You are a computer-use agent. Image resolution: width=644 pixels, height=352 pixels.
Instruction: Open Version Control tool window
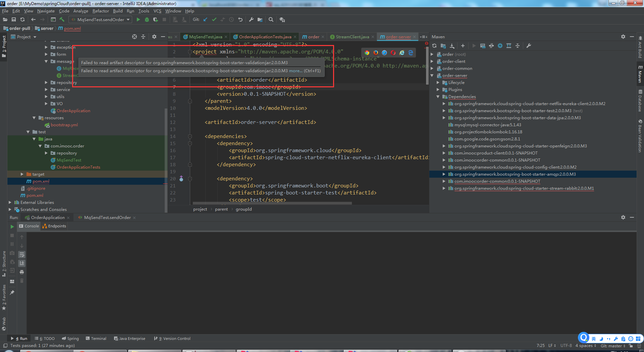point(172,339)
